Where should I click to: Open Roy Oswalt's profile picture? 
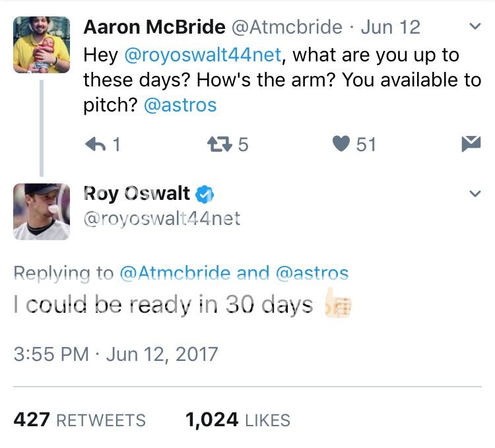[x=41, y=212]
